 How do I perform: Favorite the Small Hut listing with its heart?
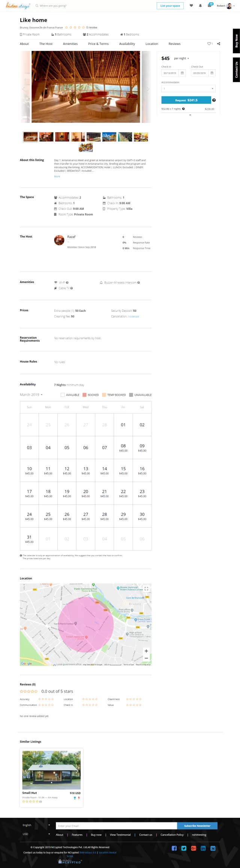(77, 754)
